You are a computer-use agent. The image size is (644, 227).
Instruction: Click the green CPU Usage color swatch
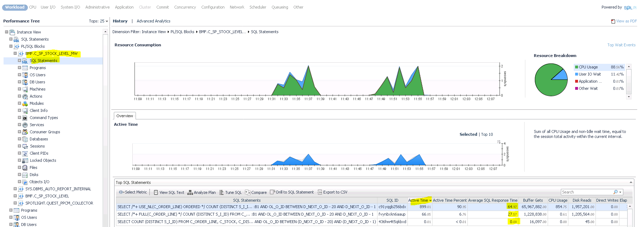[577, 67]
